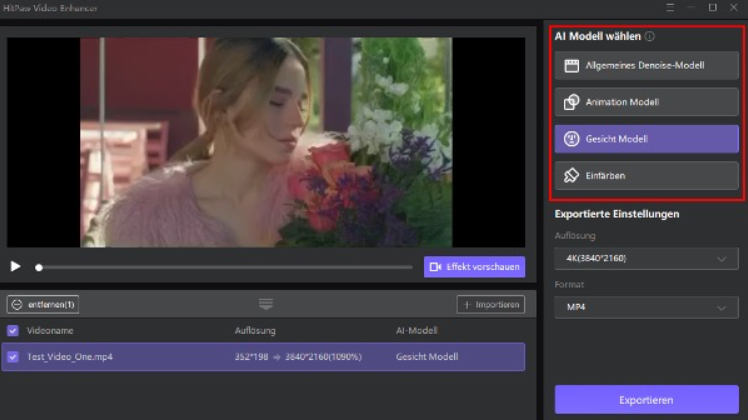The image size is (748, 420).
Task: Toggle the select-all Videoname checkbox
Action: [13, 330]
